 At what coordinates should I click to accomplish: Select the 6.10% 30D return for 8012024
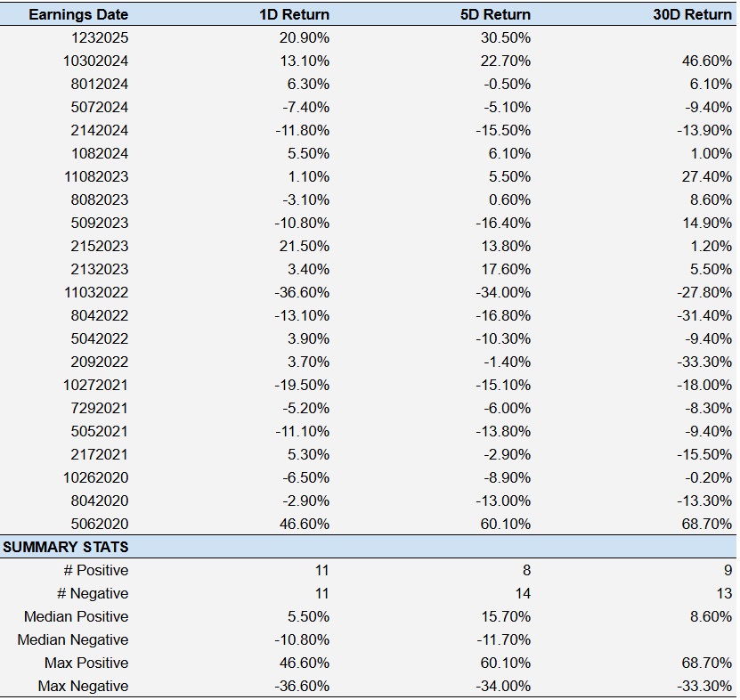click(711, 84)
